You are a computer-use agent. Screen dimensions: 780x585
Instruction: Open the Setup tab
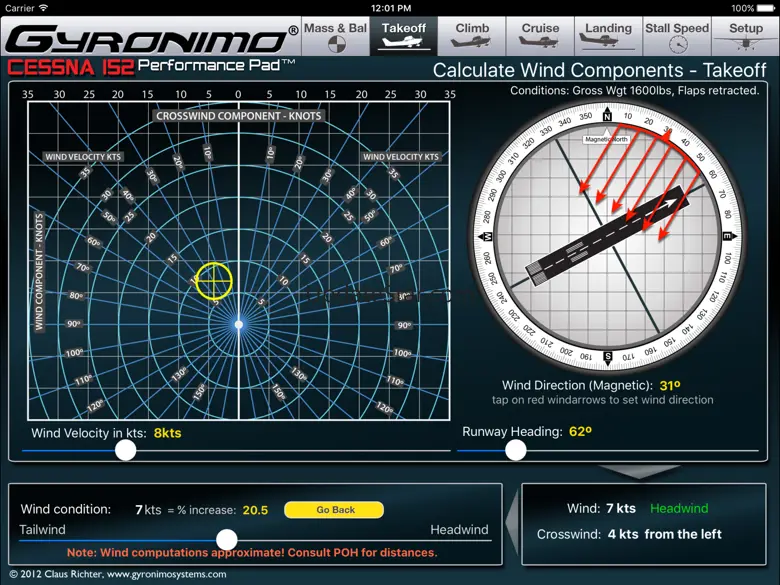pos(746,36)
